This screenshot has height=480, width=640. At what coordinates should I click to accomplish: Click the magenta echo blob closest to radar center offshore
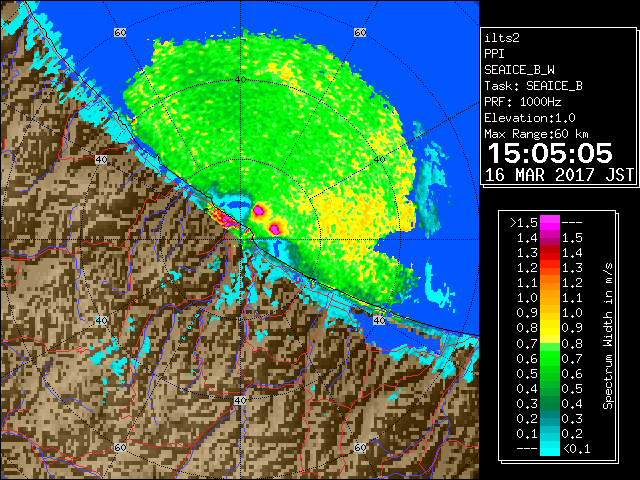258,211
